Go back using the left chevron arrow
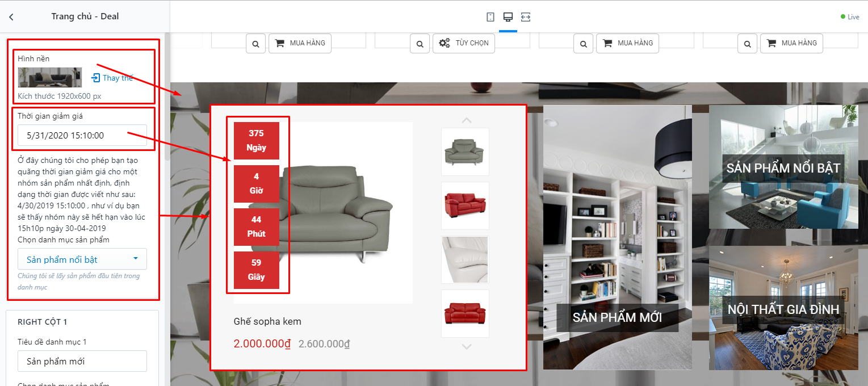Image resolution: width=868 pixels, height=386 pixels. click(11, 17)
